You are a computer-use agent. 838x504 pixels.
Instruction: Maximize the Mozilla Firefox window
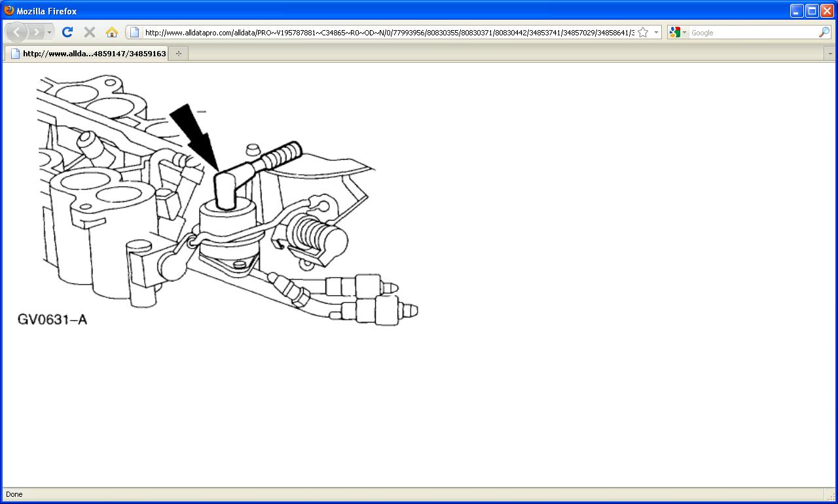click(812, 10)
